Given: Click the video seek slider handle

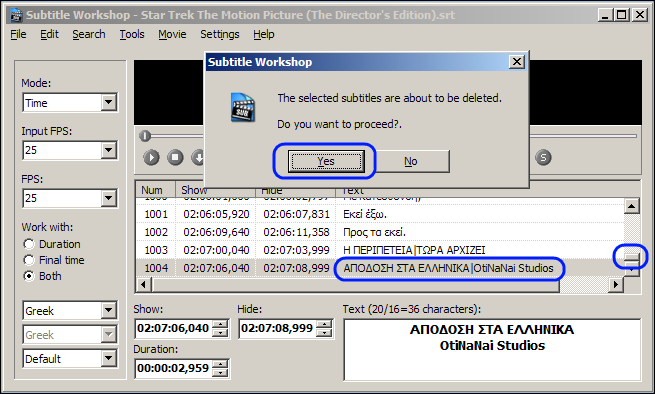Looking at the screenshot, I should [x=145, y=136].
